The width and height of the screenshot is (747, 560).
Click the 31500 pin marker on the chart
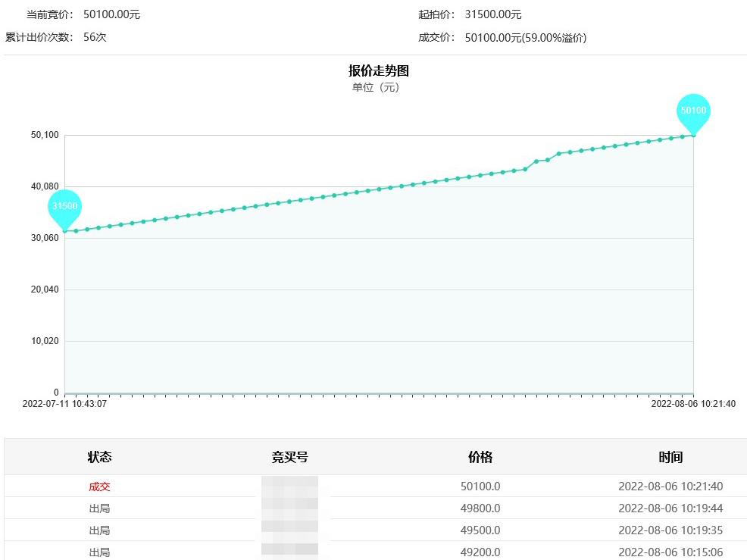click(64, 206)
